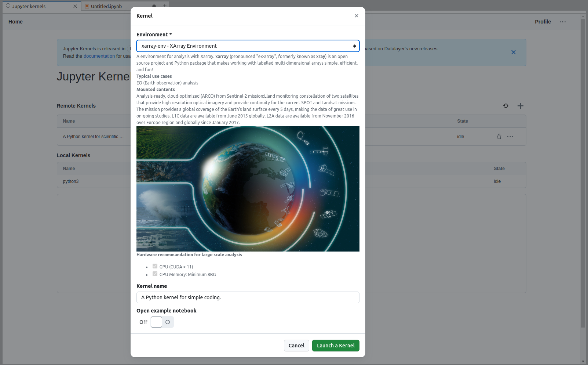This screenshot has width=588, height=365.
Task: Click the Cancel button
Action: [x=296, y=346]
